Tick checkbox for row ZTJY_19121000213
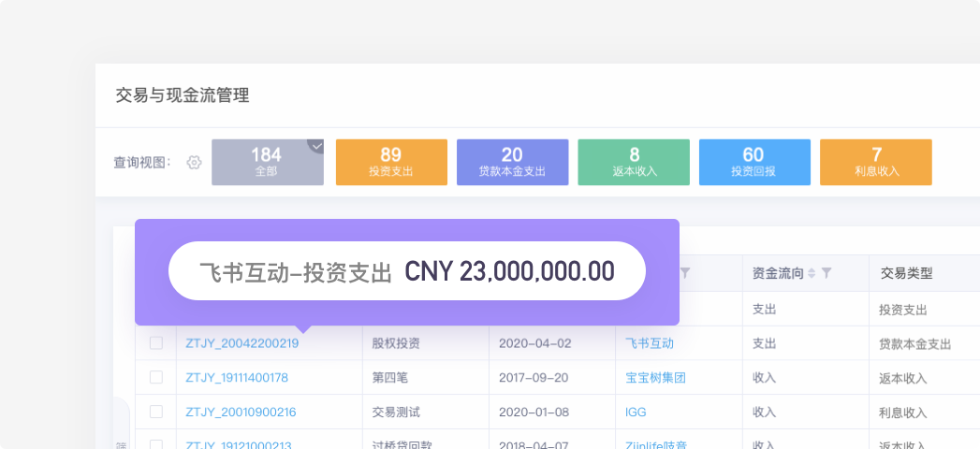 155,445
